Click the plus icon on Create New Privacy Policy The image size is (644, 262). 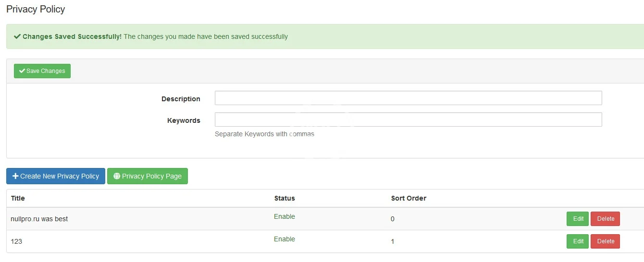(15, 176)
